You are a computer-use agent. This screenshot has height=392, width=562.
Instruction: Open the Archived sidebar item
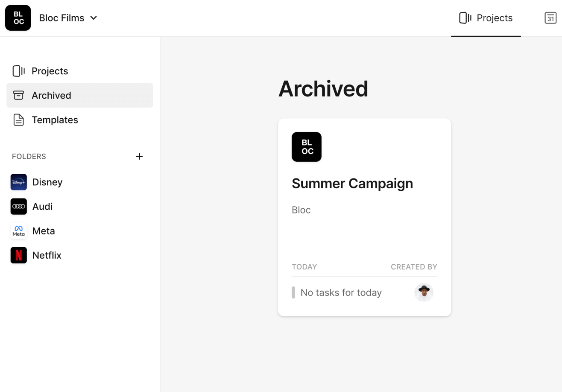51,95
